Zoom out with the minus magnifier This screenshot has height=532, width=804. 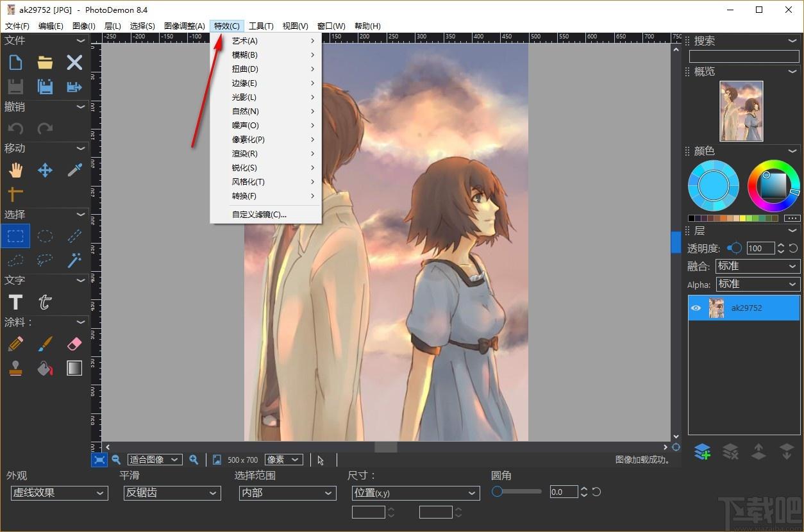(x=116, y=460)
